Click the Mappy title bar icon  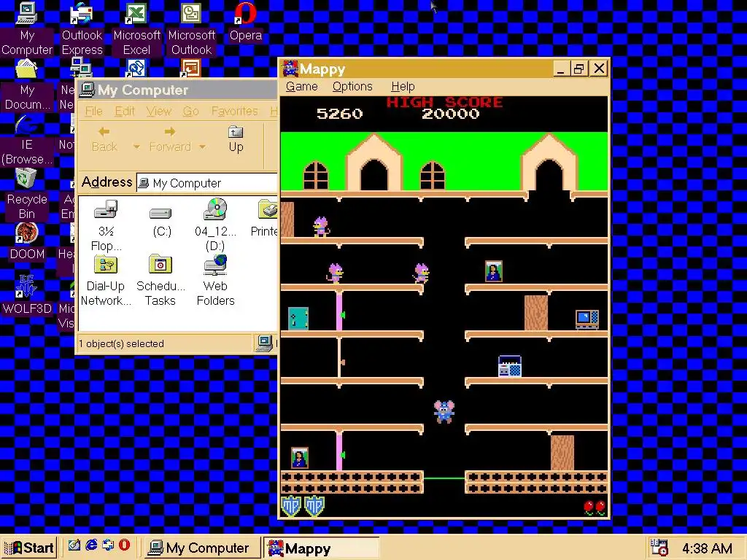click(290, 69)
